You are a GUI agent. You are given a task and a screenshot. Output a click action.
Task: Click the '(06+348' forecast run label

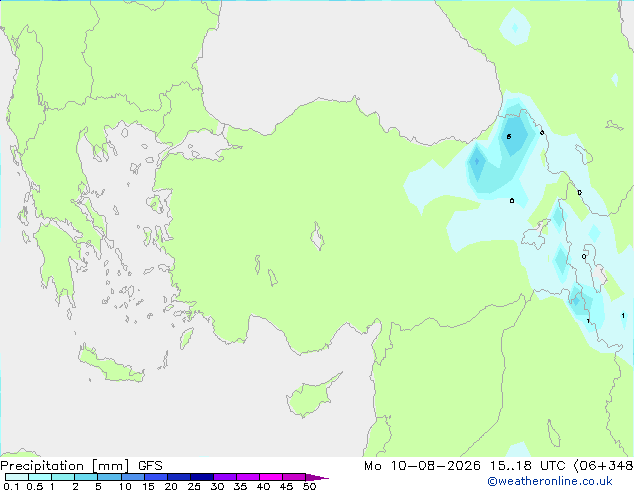point(603,466)
